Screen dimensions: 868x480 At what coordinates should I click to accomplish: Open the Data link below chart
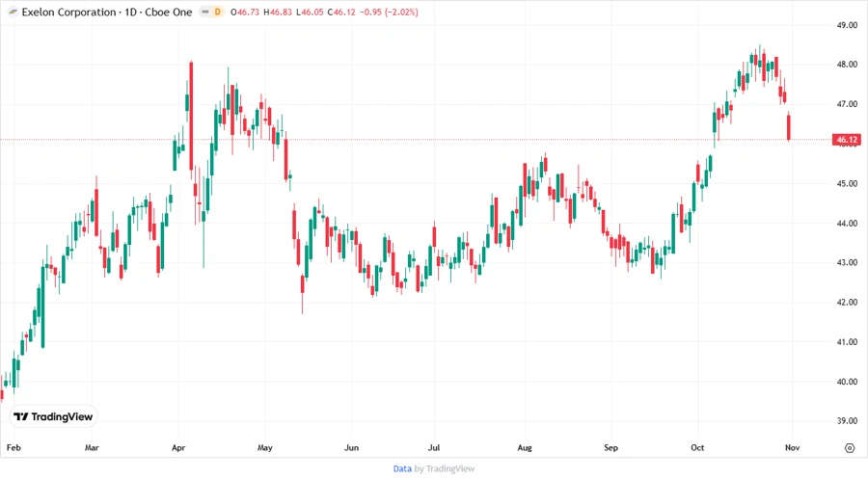(402, 469)
